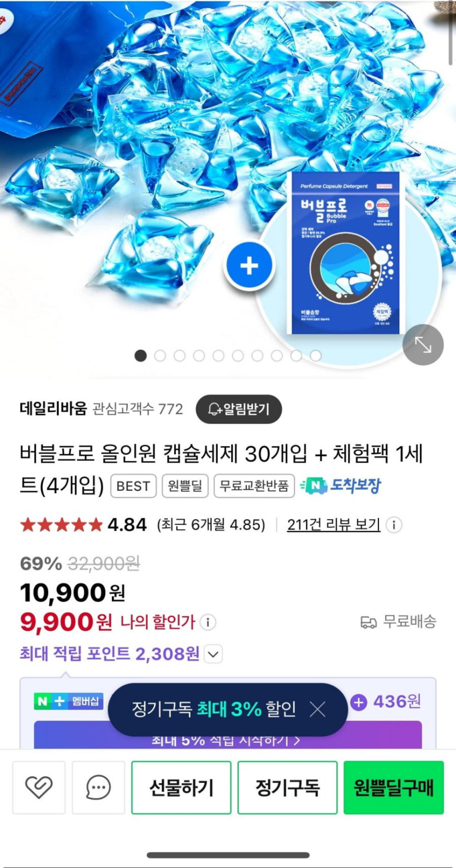Screen dimensions: 456x868
Task: Tap the N+ 멤버십 badge
Action: [x=68, y=701]
